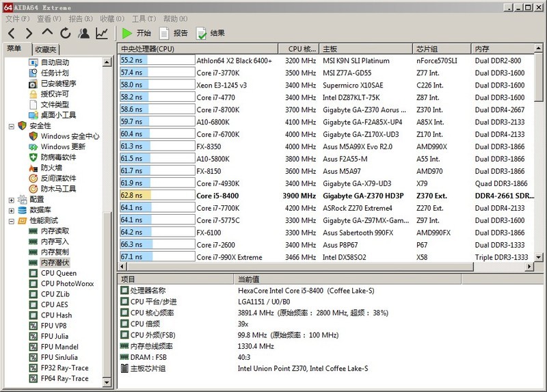The height and width of the screenshot is (392, 547).
Task: Open the 文件(F) menu
Action: point(18,19)
